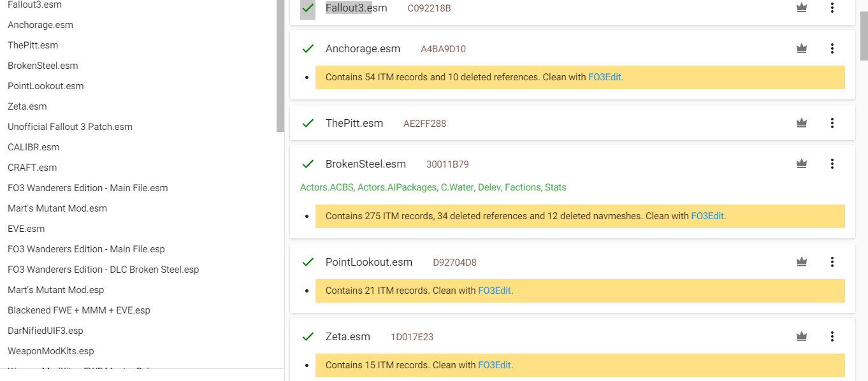Click the BrokenSteel.esm green Bash tags line
868x381 pixels.
[x=433, y=187]
